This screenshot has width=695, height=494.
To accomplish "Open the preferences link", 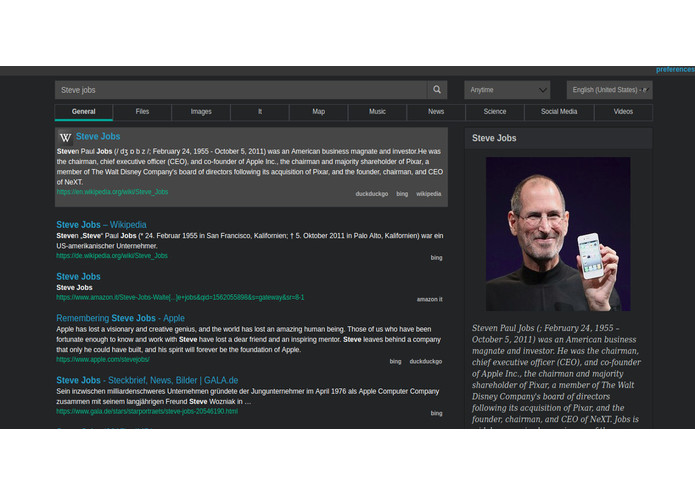I will pyautogui.click(x=675, y=70).
